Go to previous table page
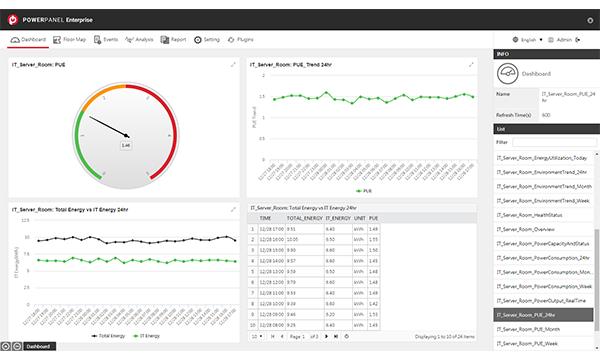The height and width of the screenshot is (360, 600). tap(282, 337)
